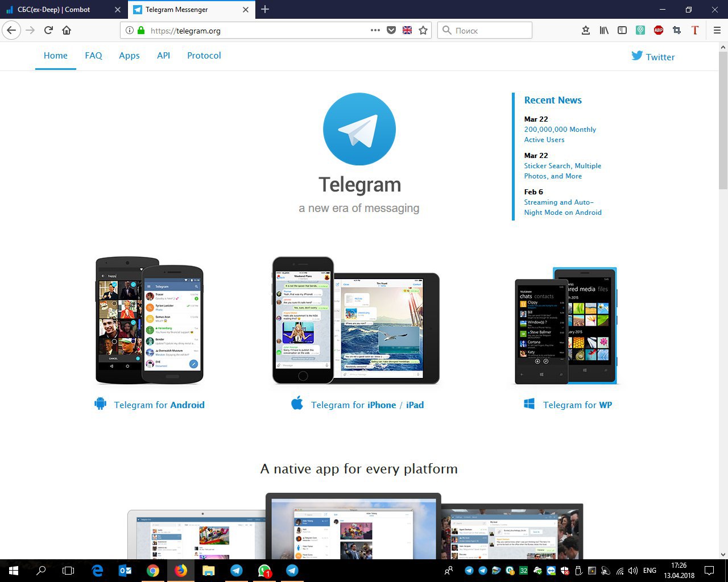The width and height of the screenshot is (728, 582).
Task: Open the Windows Action Center notifications
Action: (x=709, y=570)
